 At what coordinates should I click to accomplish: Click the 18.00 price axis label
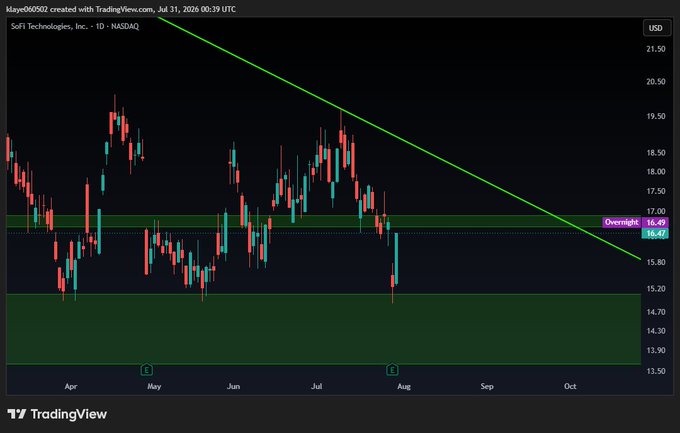click(655, 172)
